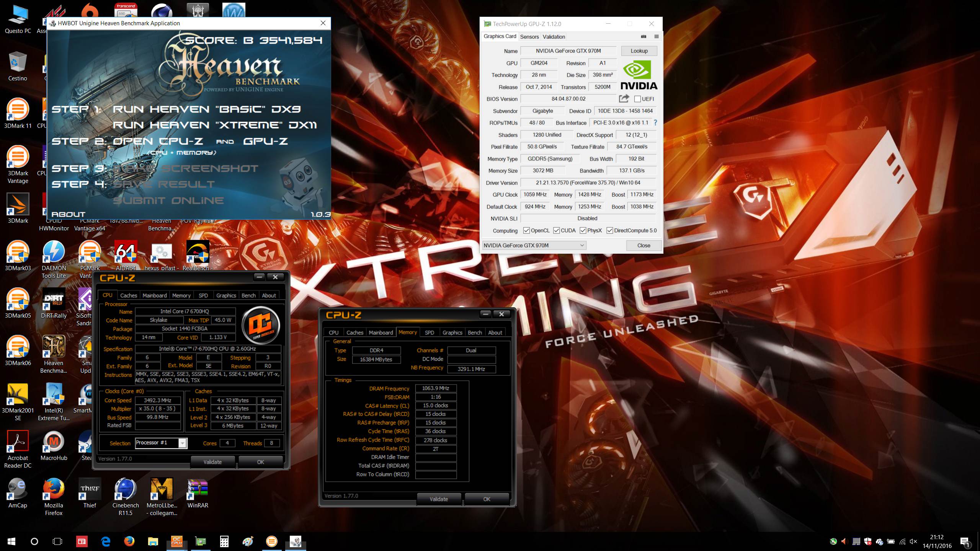Click the Windows Defender shield tray icon
This screenshot has width=980, height=551.
[868, 541]
